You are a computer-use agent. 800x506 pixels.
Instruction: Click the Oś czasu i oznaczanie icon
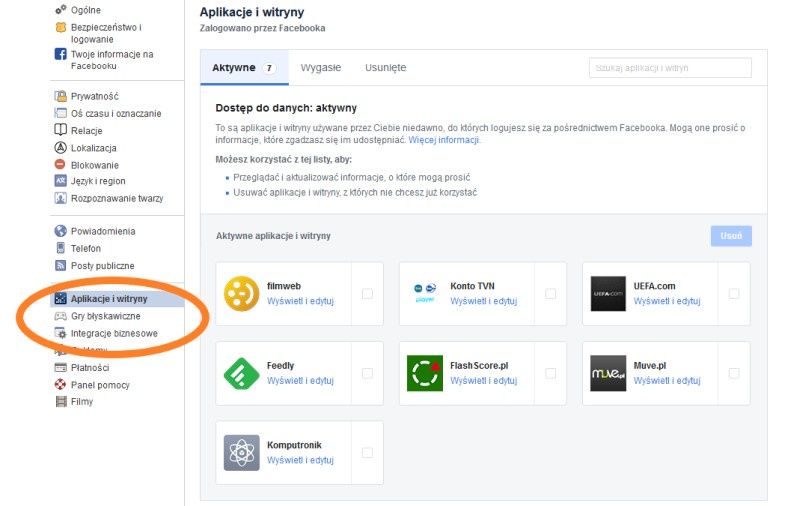61,113
